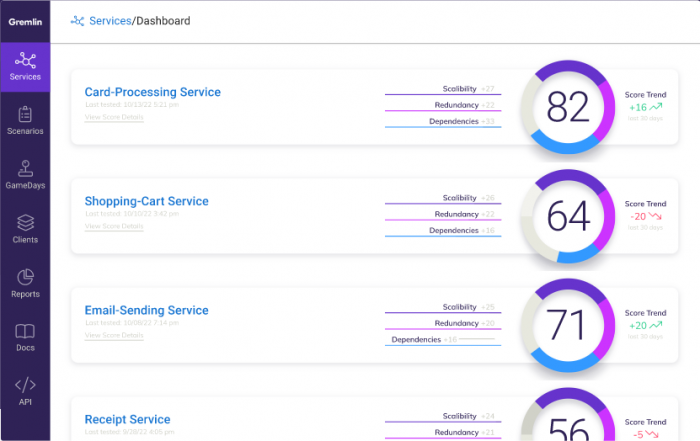The width and height of the screenshot is (700, 441).
Task: Click the 82 score ring chart
Action: pos(568,107)
